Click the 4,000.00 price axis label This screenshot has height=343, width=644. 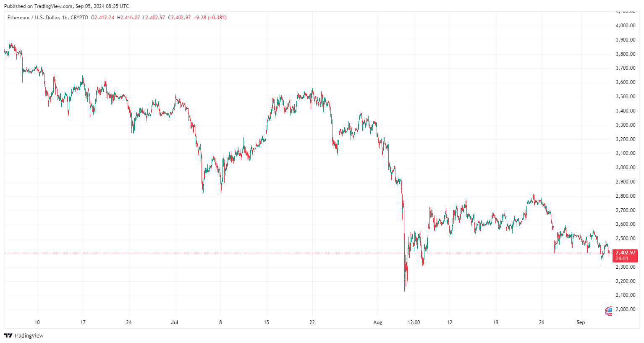click(626, 26)
